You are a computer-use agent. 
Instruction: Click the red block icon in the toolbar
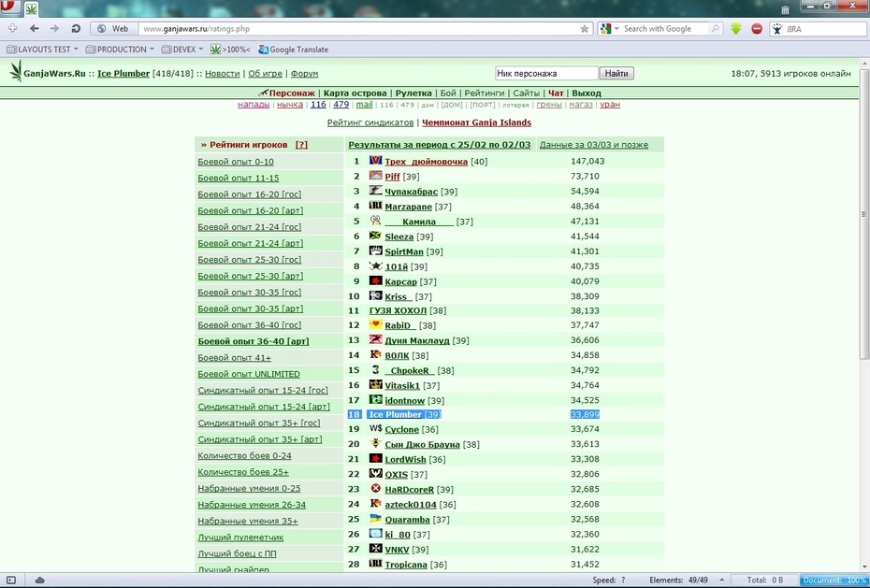[756, 29]
